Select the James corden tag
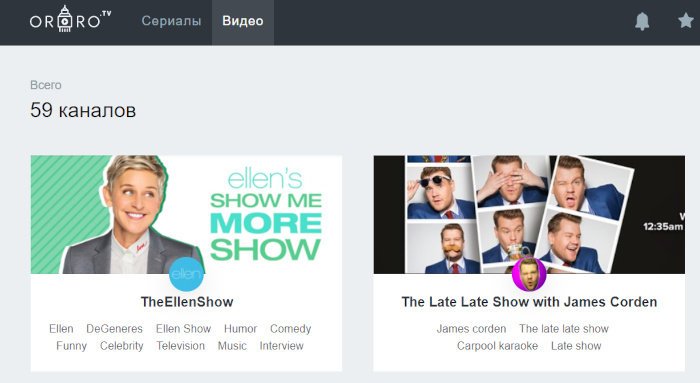 471,329
